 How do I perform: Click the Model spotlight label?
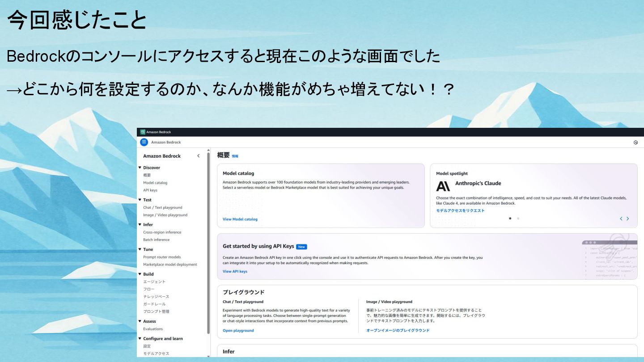[x=452, y=173]
